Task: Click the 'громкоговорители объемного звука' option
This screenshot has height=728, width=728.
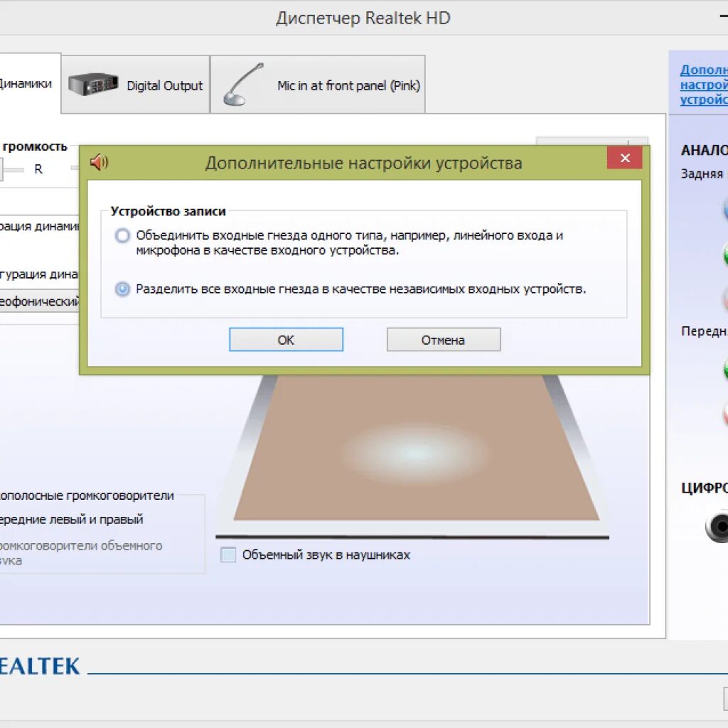Action: tap(81, 552)
